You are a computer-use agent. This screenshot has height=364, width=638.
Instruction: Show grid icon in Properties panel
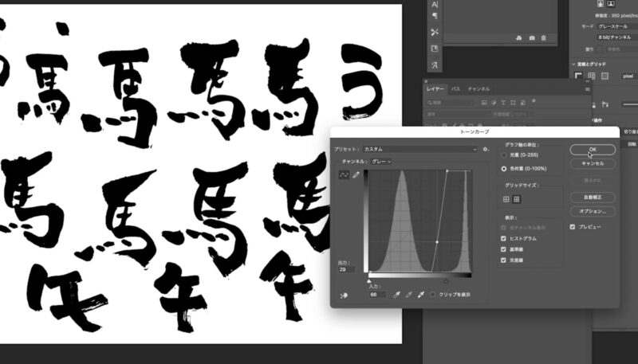592,76
